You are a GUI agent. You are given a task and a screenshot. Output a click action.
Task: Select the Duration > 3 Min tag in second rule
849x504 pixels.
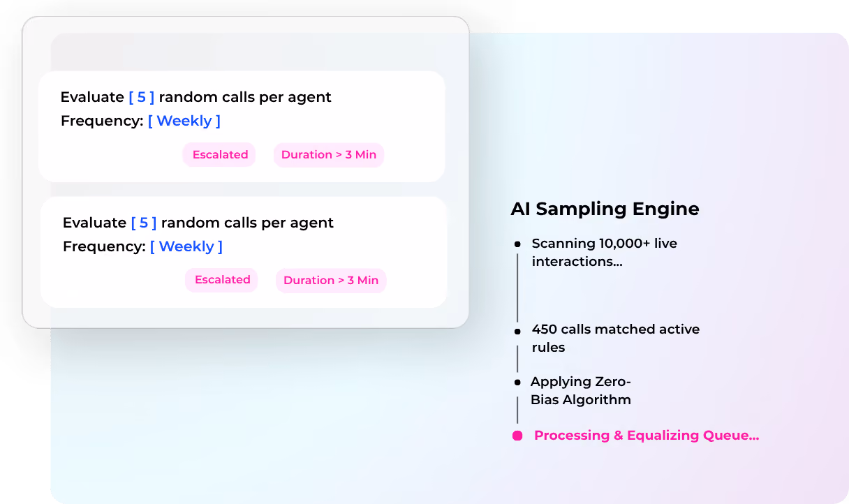331,280
